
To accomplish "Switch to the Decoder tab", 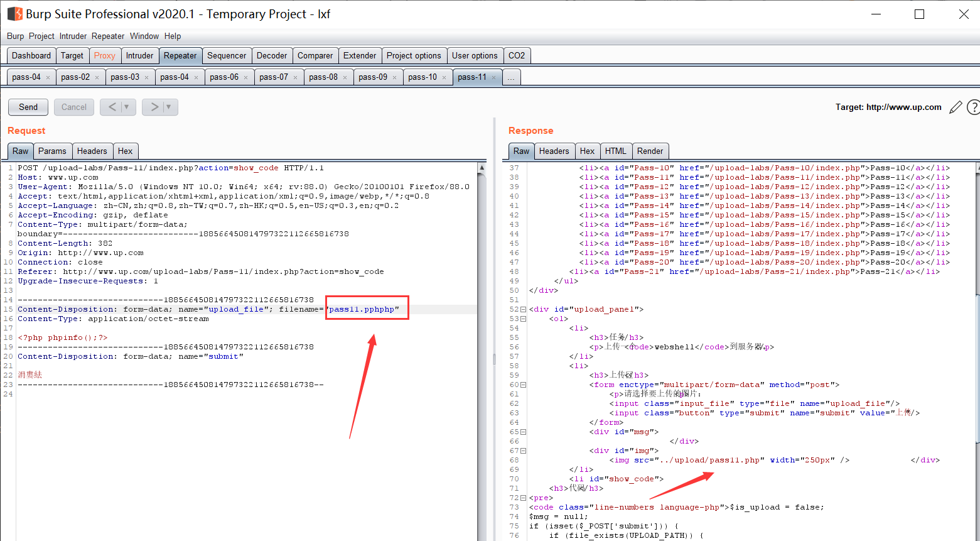I will [x=272, y=55].
